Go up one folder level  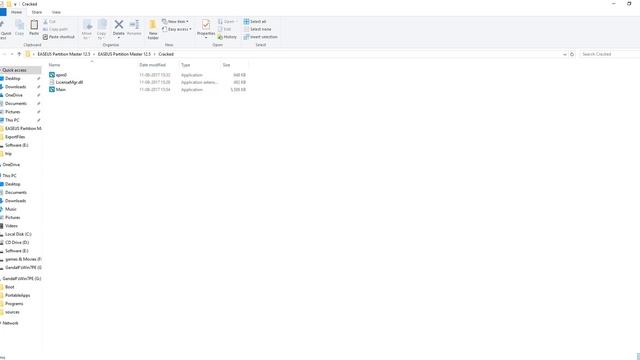19,54
